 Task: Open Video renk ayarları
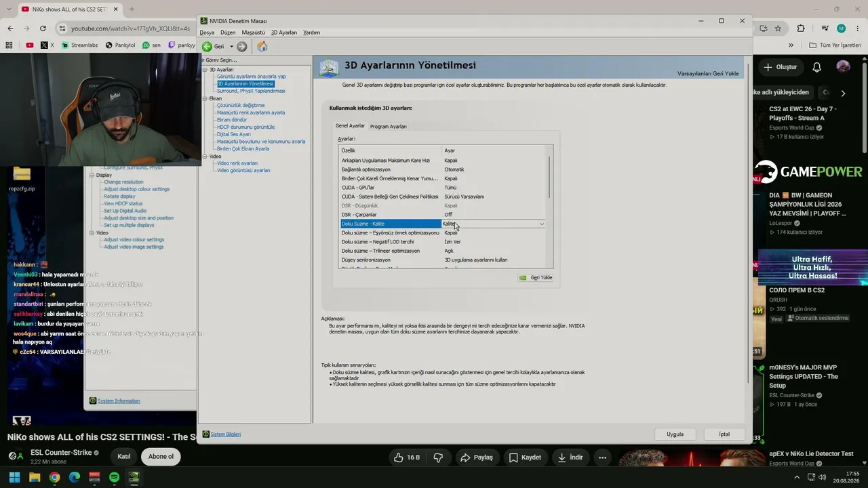(x=237, y=163)
